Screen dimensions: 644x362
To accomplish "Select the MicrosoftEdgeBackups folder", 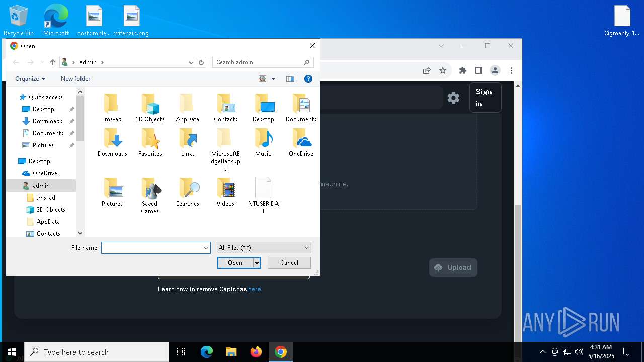I will (x=225, y=150).
